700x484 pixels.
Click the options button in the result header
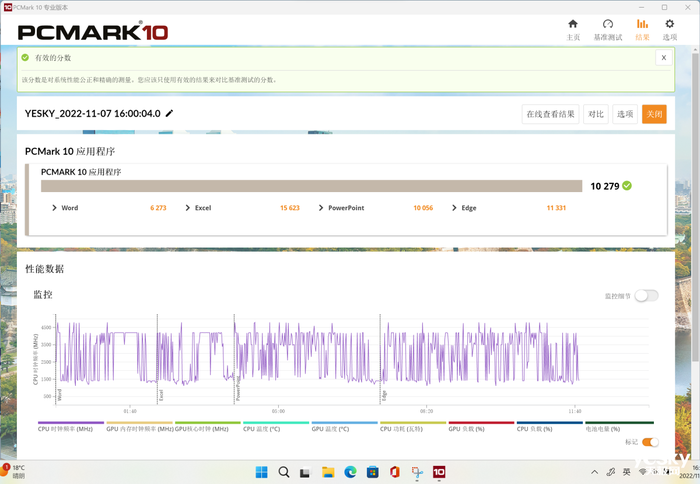click(x=625, y=114)
